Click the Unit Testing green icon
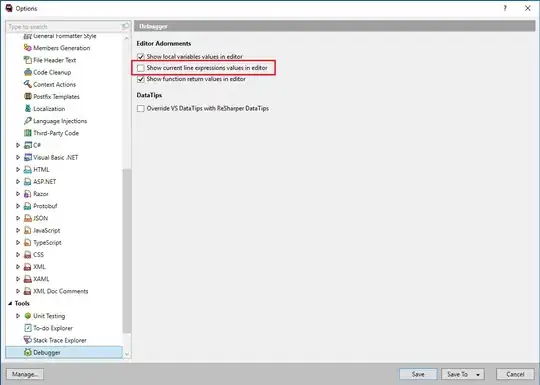 coord(28,316)
